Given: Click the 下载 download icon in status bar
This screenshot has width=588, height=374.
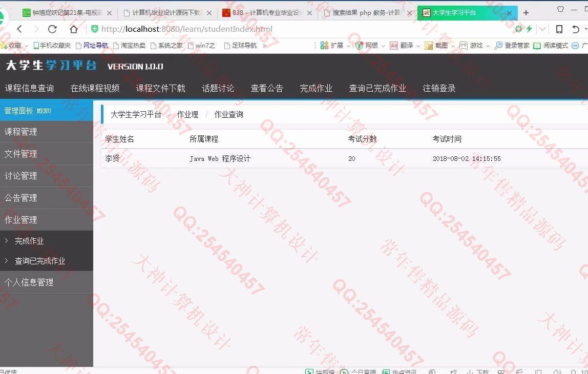Looking at the screenshot, I should 478,372.
